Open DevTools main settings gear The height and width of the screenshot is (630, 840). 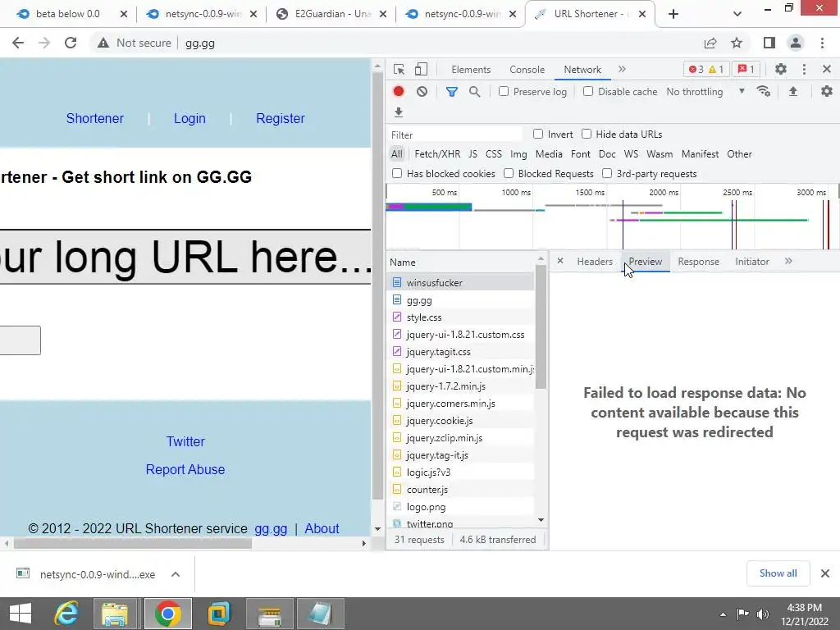tap(781, 69)
